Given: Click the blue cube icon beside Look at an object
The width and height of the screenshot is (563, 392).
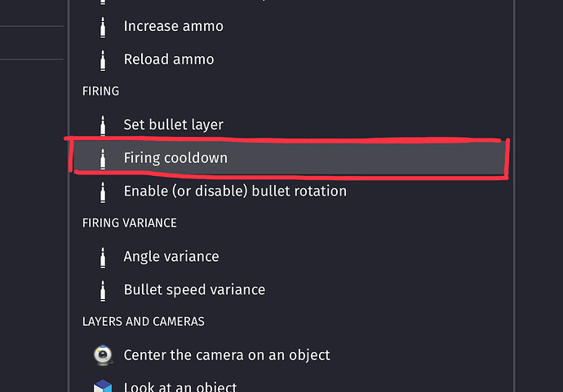Looking at the screenshot, I should [x=103, y=385].
